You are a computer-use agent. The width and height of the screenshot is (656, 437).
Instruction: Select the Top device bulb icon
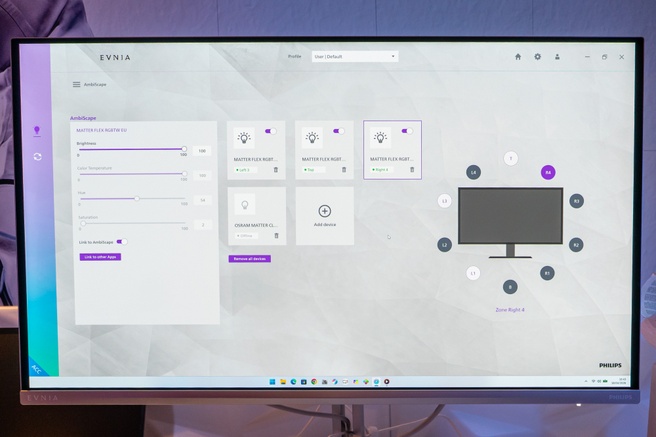click(312, 138)
